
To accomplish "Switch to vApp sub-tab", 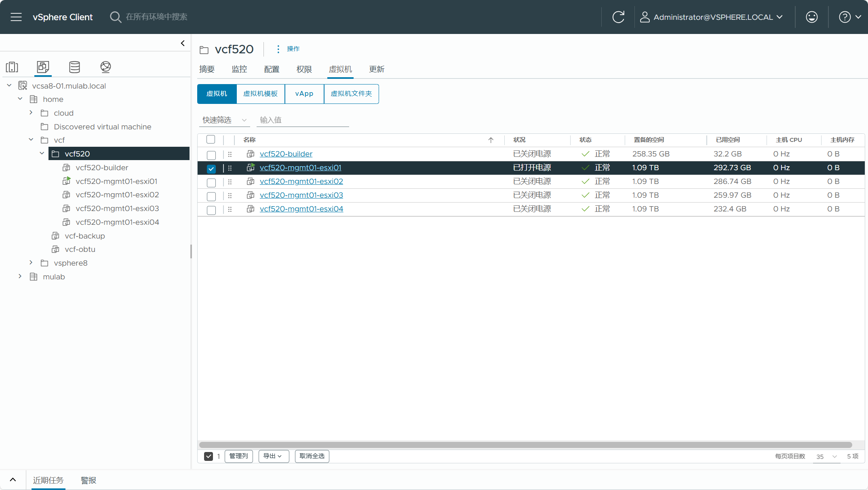I will pyautogui.click(x=304, y=94).
